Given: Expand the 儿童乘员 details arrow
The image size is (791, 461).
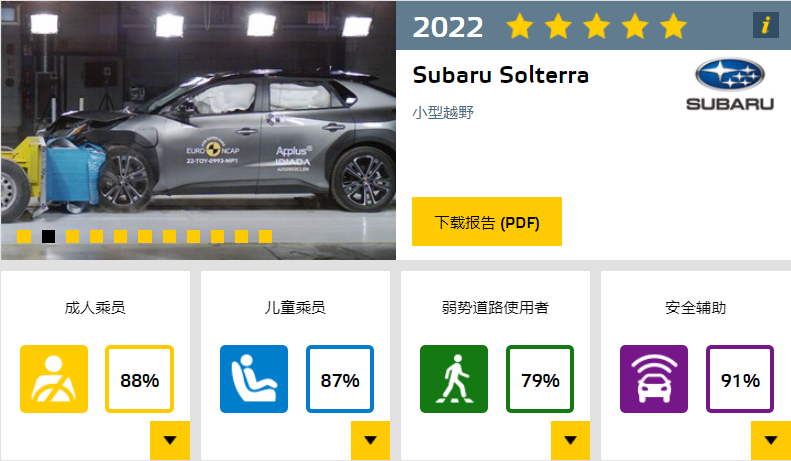Looking at the screenshot, I should 370,440.
